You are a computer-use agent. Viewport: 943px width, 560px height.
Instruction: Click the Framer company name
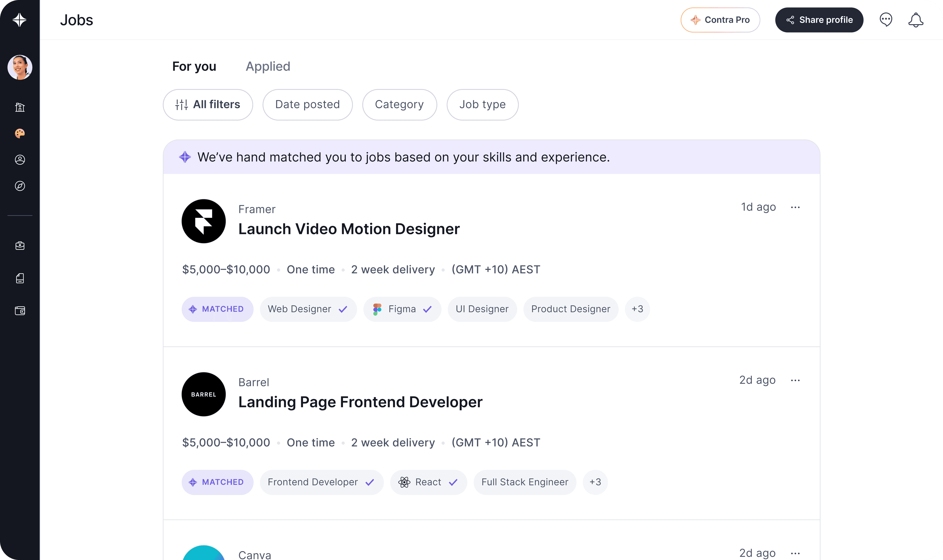point(257,209)
